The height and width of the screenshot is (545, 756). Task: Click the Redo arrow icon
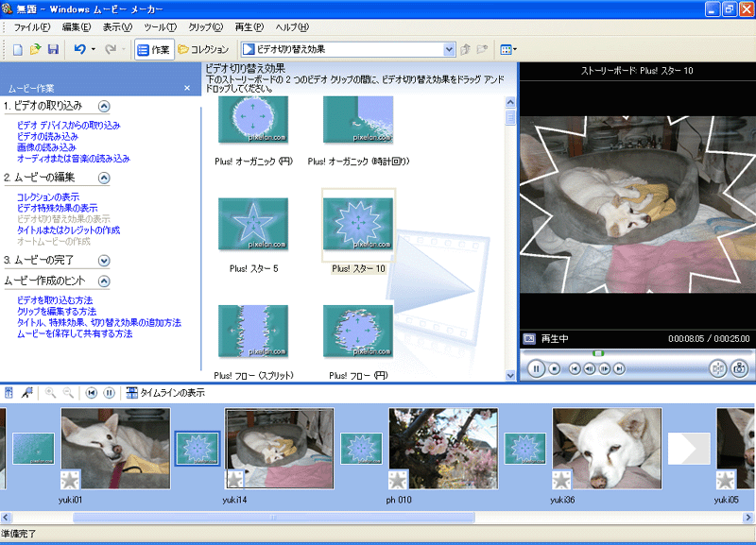(111, 49)
